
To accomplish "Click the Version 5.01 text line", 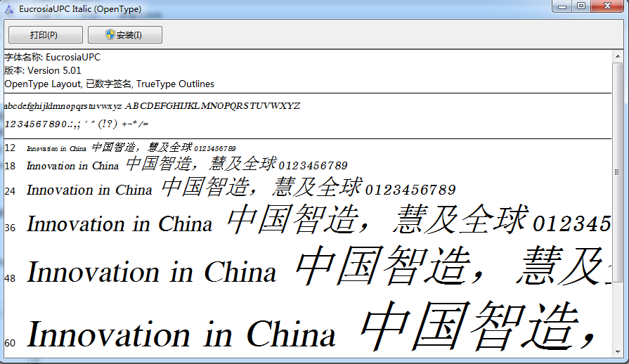I will pyautogui.click(x=43, y=70).
